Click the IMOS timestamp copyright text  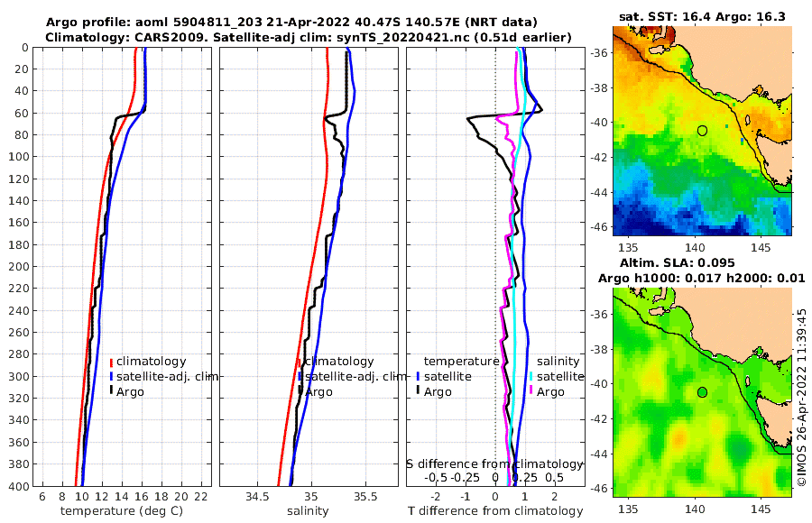802,398
